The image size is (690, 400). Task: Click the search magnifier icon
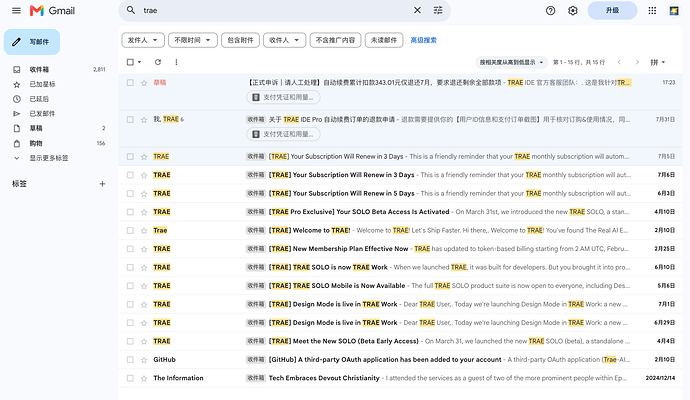click(x=131, y=10)
